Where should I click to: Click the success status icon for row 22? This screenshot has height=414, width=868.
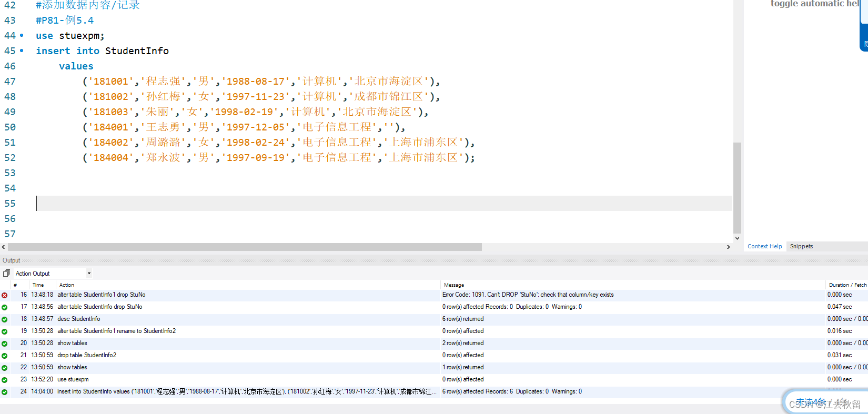pos(5,368)
